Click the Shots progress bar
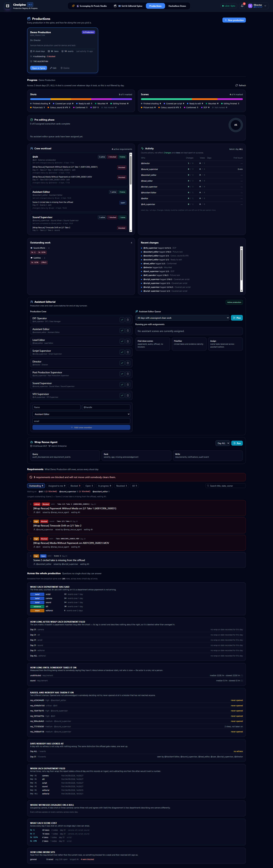 click(x=81, y=99)
